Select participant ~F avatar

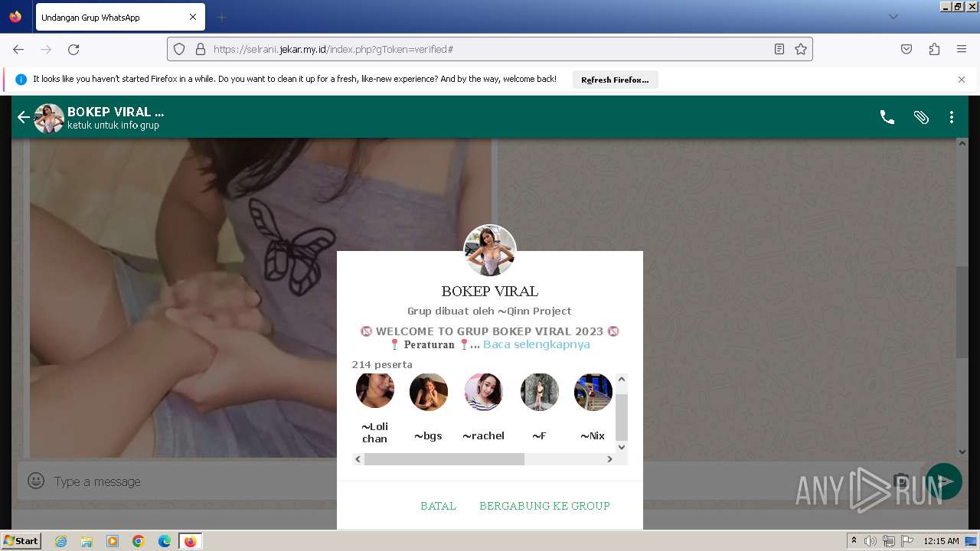[x=540, y=392]
